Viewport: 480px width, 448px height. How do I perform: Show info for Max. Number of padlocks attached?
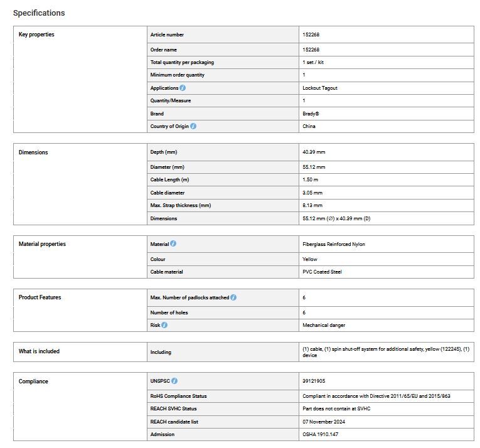pos(233,297)
